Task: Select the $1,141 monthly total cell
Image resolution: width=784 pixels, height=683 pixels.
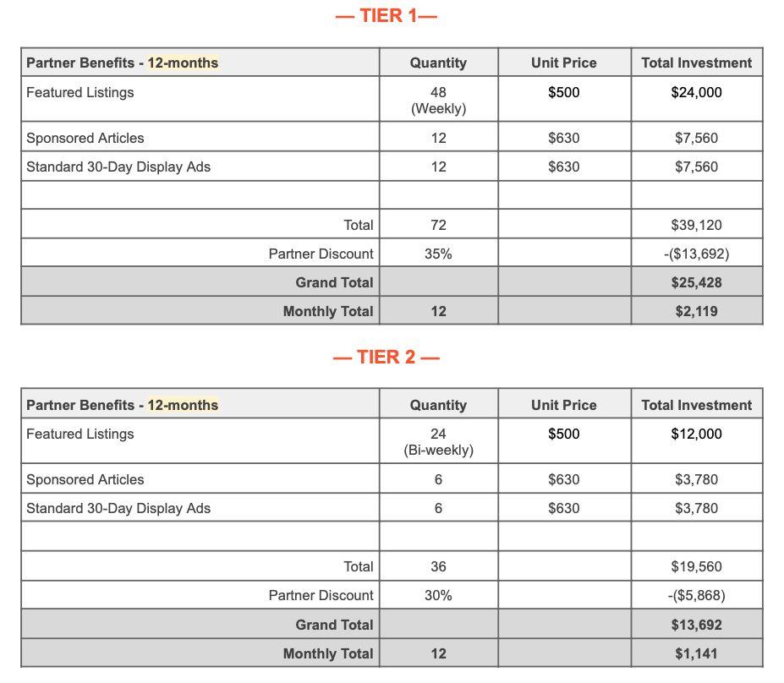Action: pyautogui.click(x=697, y=653)
